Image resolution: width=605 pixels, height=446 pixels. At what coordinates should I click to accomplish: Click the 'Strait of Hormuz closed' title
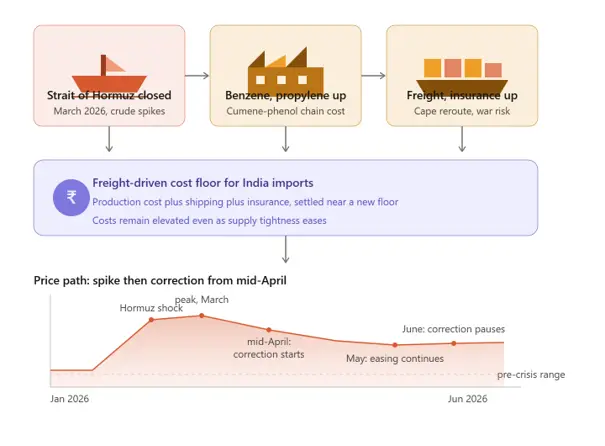(109, 95)
